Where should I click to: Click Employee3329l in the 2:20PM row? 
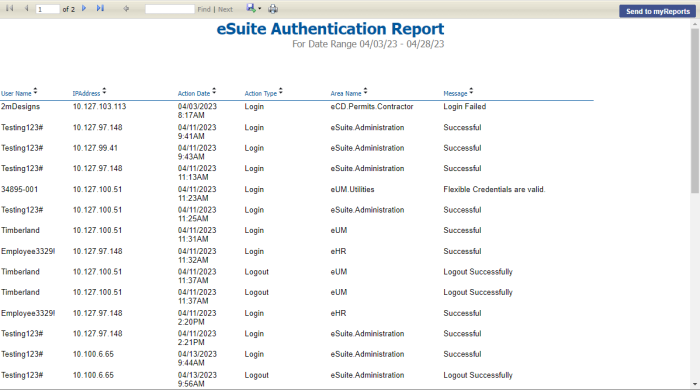coord(28,313)
